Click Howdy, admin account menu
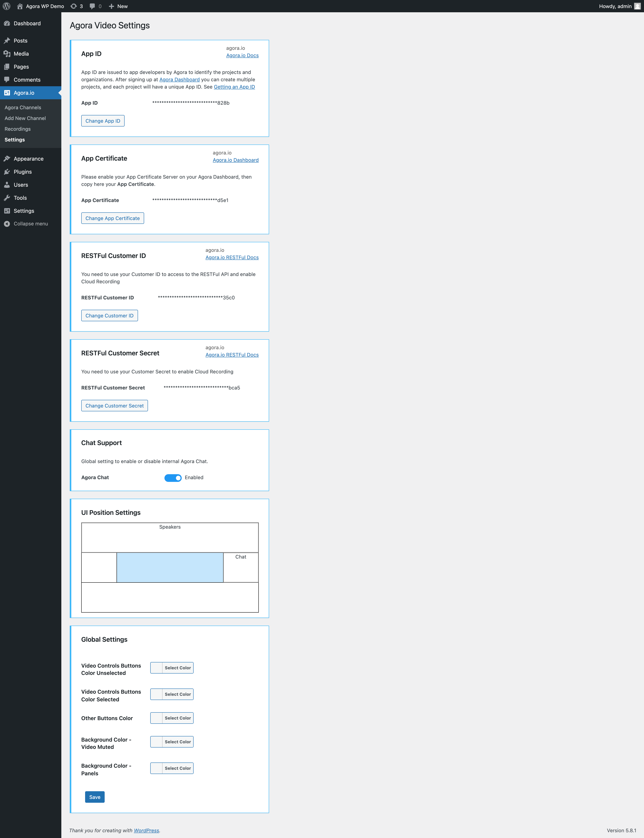Screen dimensions: 644x838 (619, 6)
